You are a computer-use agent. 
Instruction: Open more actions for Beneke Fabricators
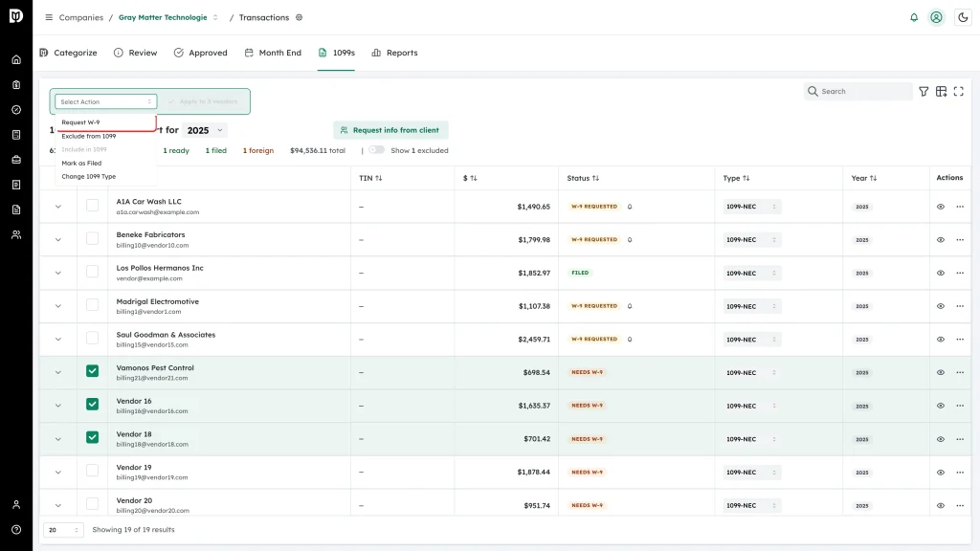click(960, 240)
